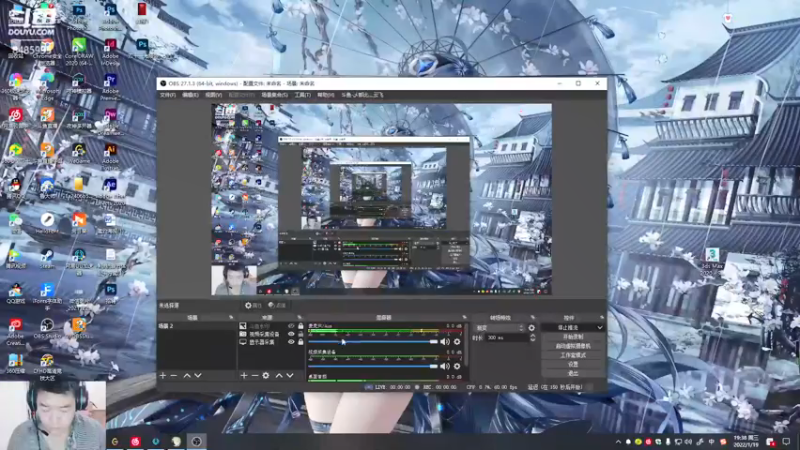Click the Properties button in the source toolbar
Viewport: 800px width, 450px height.
[253, 305]
